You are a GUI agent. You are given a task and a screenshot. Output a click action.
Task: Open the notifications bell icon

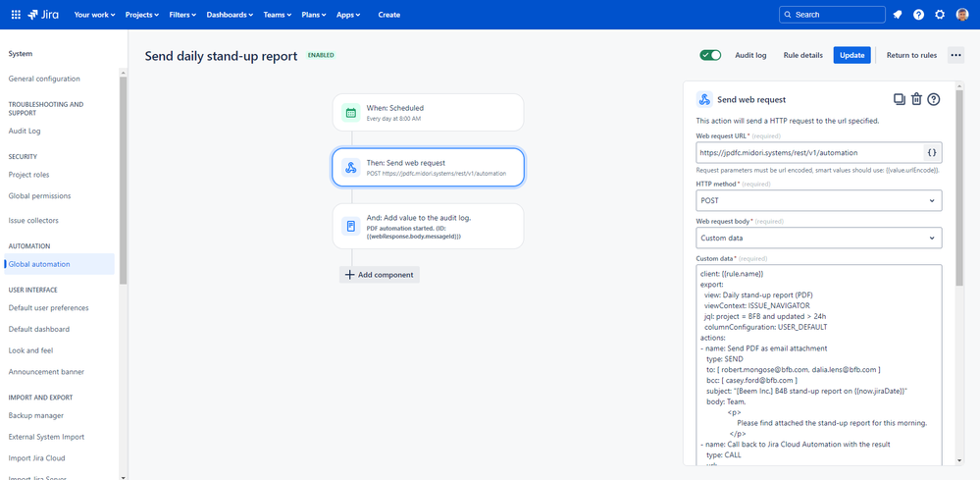tap(898, 15)
